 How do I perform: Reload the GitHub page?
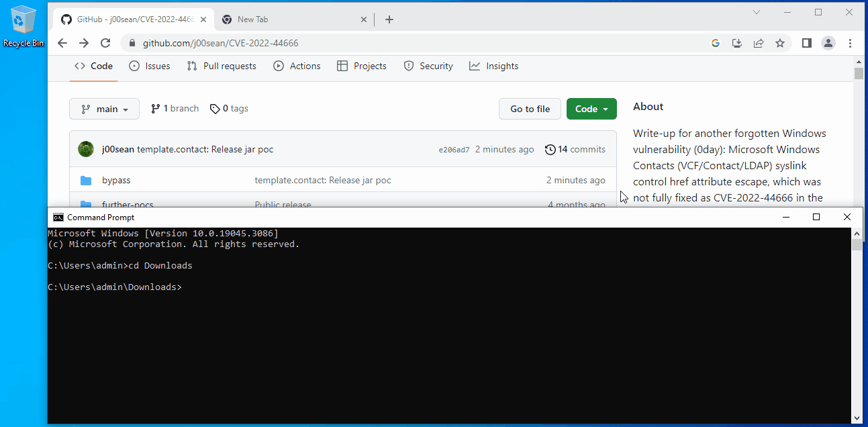[x=105, y=43]
